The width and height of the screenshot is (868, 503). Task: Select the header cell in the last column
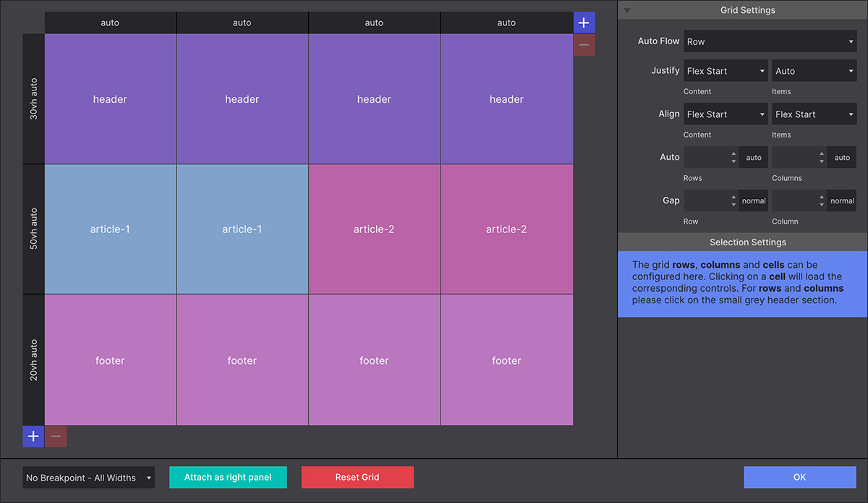[506, 99]
